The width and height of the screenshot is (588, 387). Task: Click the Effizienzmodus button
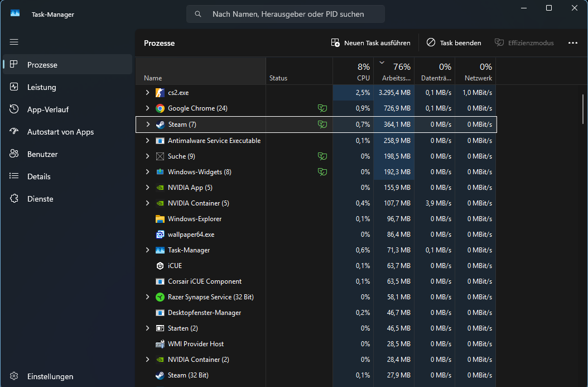tap(524, 43)
